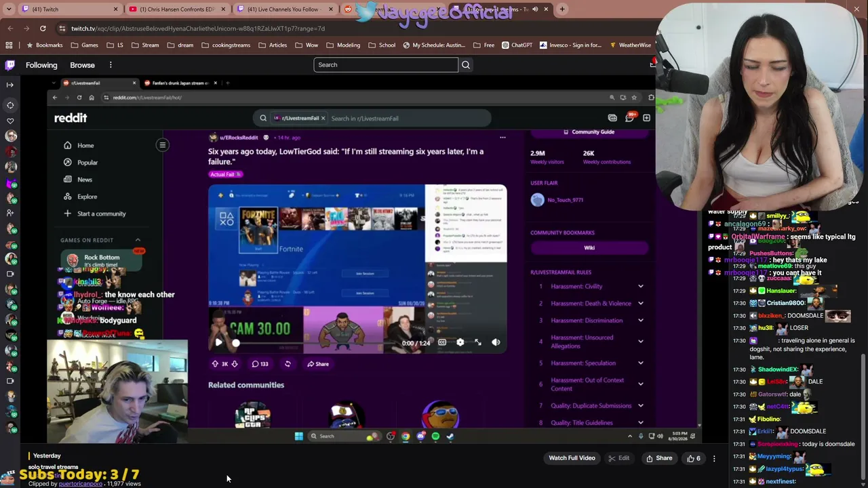
Task: Focus the Twitch search input field
Action: click(x=386, y=65)
